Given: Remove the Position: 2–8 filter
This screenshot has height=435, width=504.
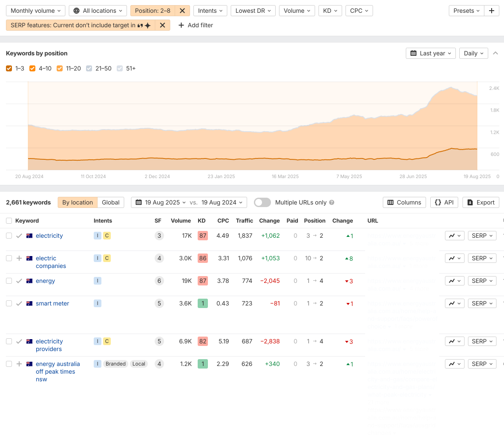Looking at the screenshot, I should click(182, 11).
